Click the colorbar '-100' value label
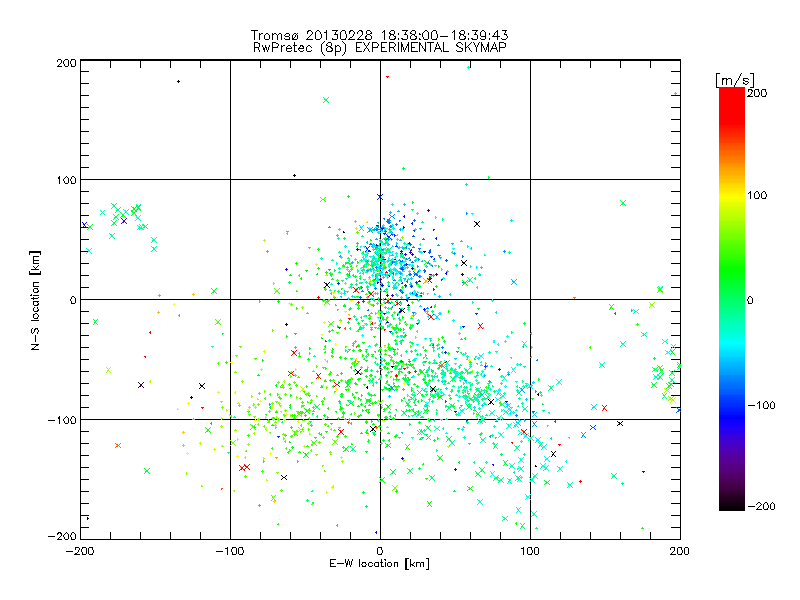This screenshot has width=800, height=600. 761,406
